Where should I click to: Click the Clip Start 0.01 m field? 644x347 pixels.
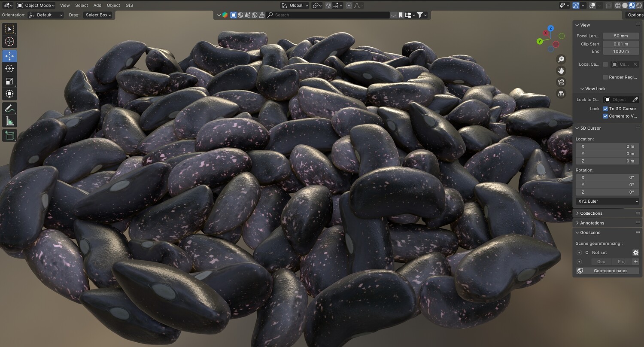(621, 44)
